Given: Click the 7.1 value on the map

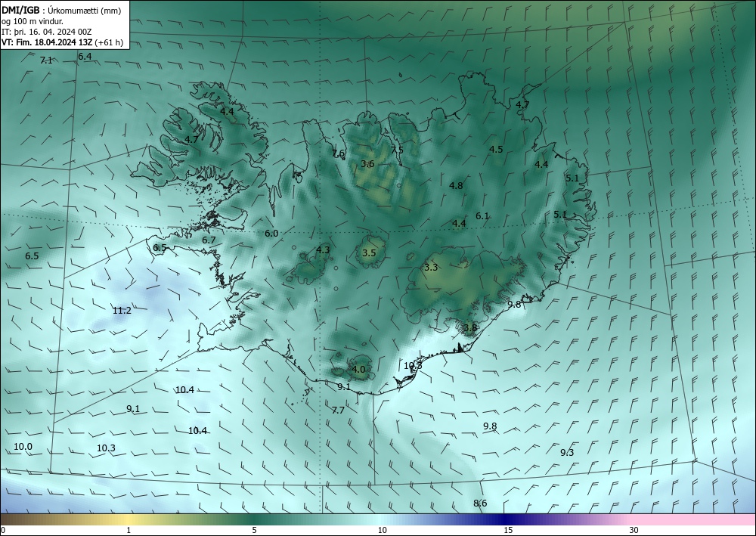Looking at the screenshot, I should pos(46,60).
